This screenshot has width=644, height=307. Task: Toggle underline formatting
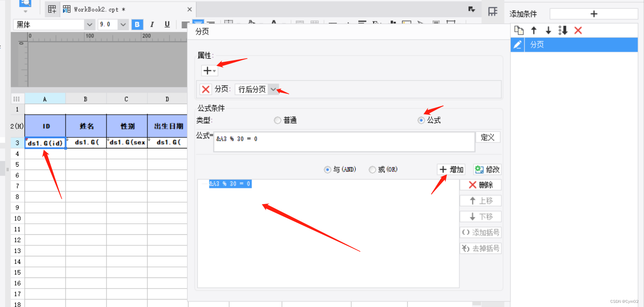[167, 25]
